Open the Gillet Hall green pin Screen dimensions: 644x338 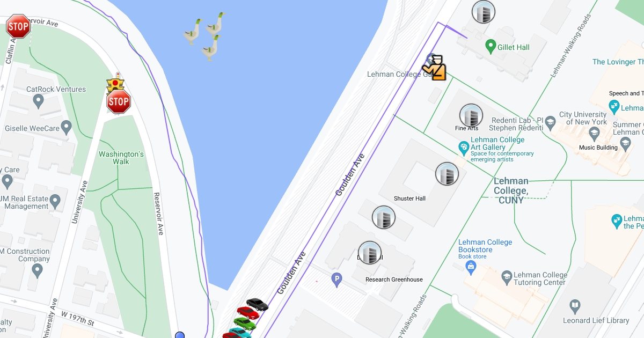pos(490,47)
